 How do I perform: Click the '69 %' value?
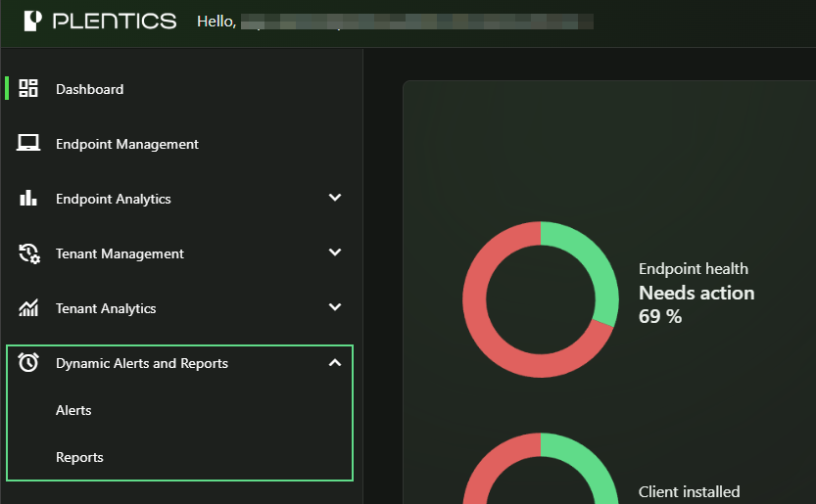pyautogui.click(x=660, y=316)
